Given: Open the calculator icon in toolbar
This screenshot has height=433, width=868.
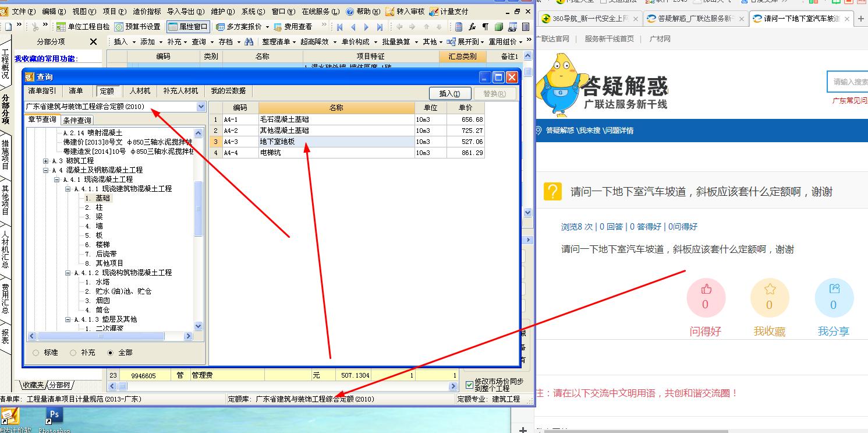Looking at the screenshot, I should coord(459,27).
